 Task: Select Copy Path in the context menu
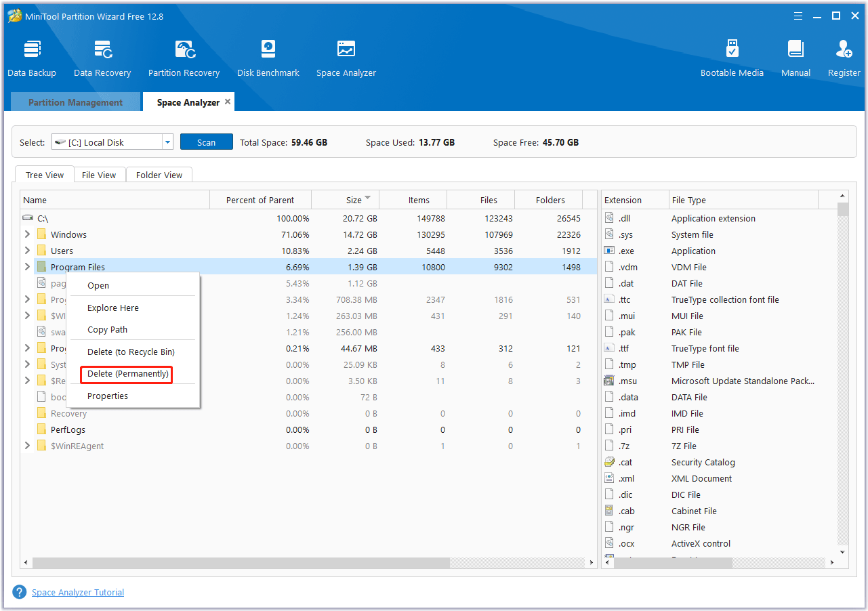click(x=107, y=329)
